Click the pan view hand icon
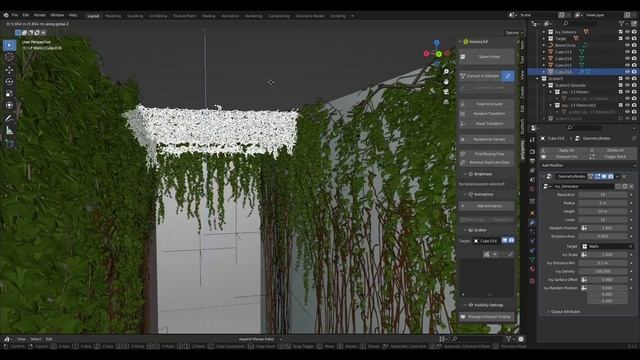Image resolution: width=640 pixels, height=360 pixels. pyautogui.click(x=446, y=82)
